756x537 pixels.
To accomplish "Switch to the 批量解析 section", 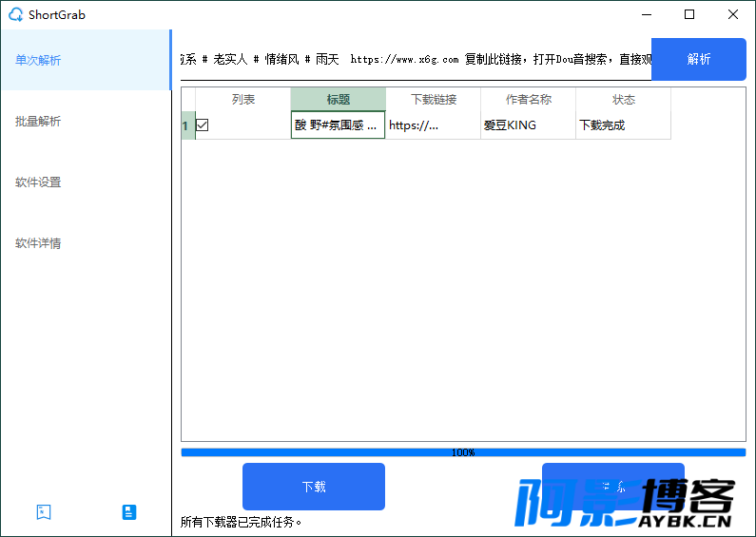I will [38, 121].
